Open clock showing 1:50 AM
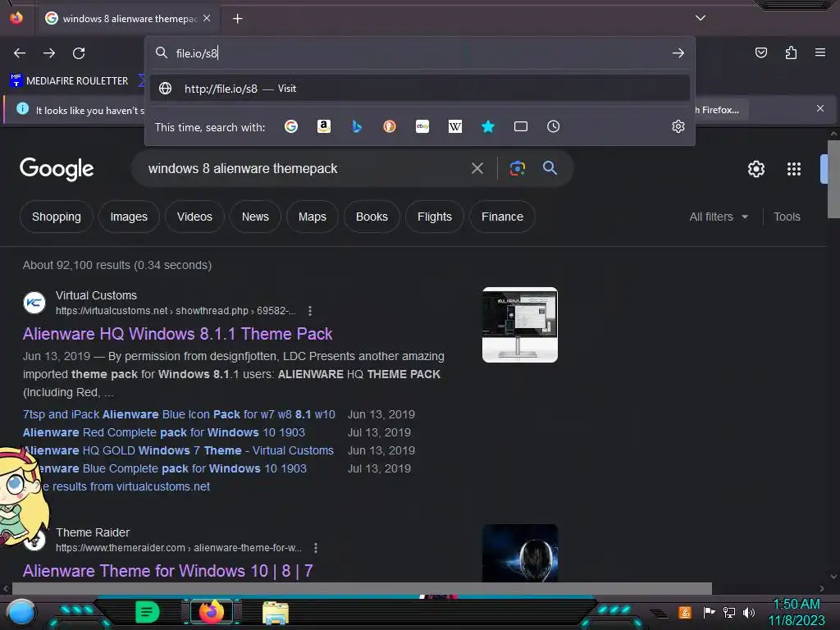Viewport: 840px width, 630px height. point(797,612)
